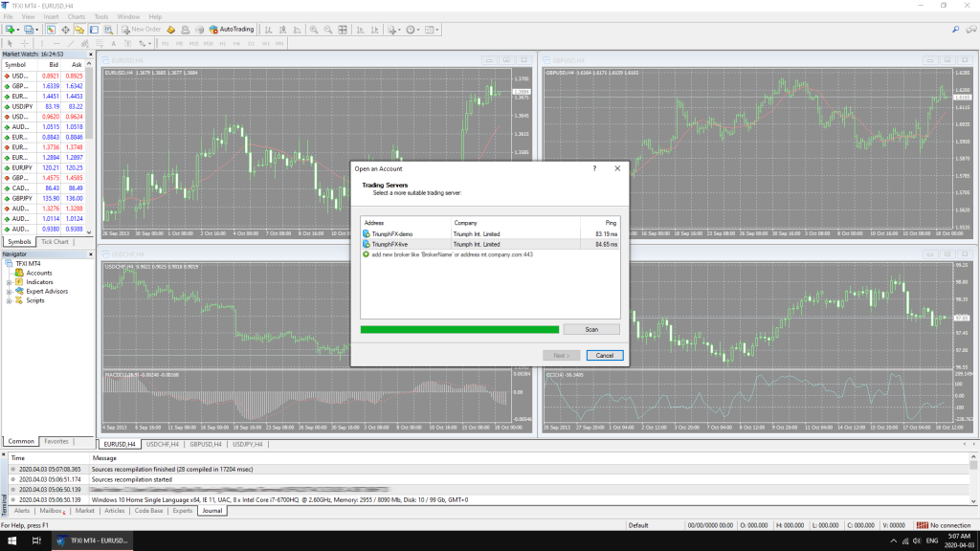Open the Windows Start button
The width and height of the screenshot is (980, 551).
click(x=11, y=541)
